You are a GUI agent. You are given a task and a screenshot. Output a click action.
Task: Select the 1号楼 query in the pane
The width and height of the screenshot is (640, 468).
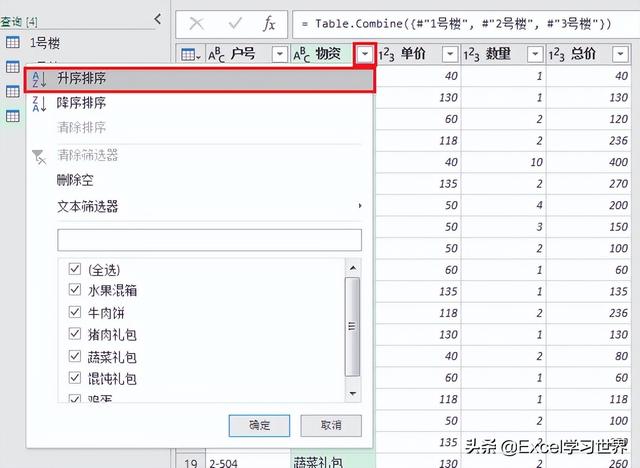click(x=44, y=43)
